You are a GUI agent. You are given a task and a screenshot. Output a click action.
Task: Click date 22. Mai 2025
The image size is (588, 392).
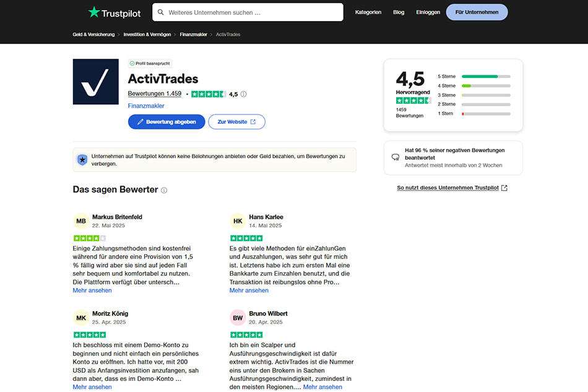108,226
